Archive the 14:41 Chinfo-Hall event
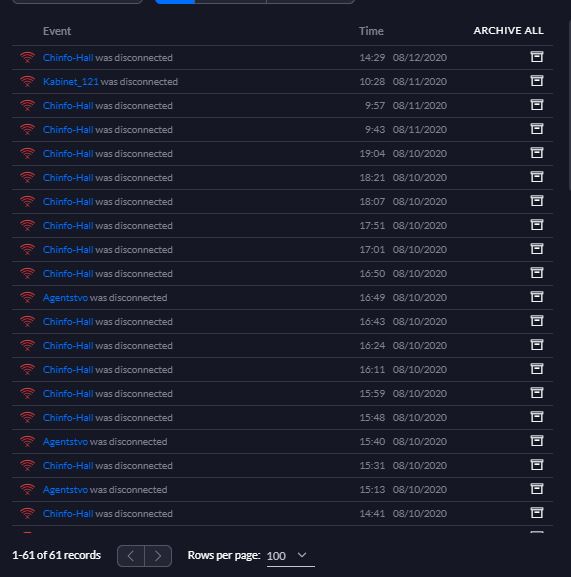Image resolution: width=571 pixels, height=577 pixels. tap(537, 513)
